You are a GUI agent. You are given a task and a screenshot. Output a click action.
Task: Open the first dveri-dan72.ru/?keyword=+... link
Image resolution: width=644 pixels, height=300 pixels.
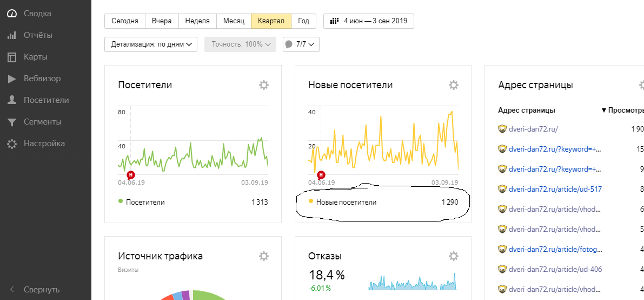(554, 149)
